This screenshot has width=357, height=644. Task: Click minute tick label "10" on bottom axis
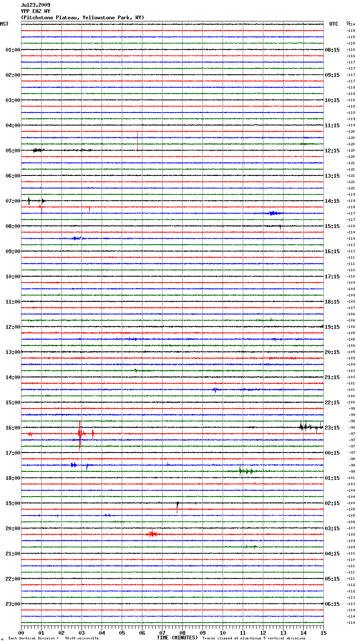tap(223, 633)
